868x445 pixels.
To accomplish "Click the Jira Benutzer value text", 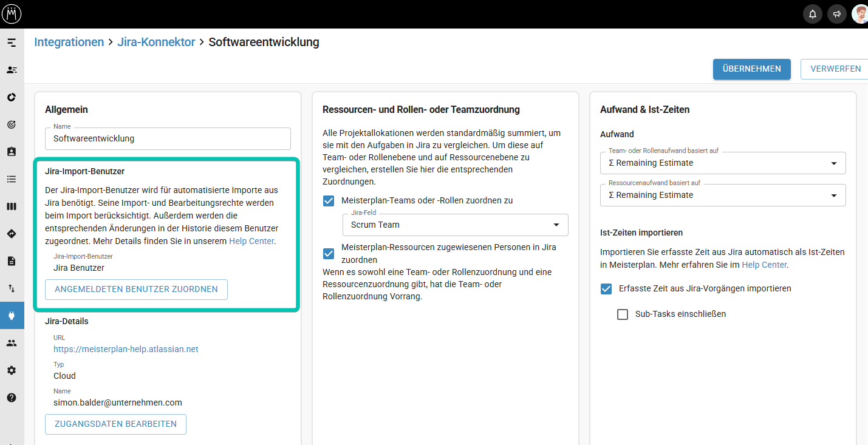I will [x=79, y=268].
